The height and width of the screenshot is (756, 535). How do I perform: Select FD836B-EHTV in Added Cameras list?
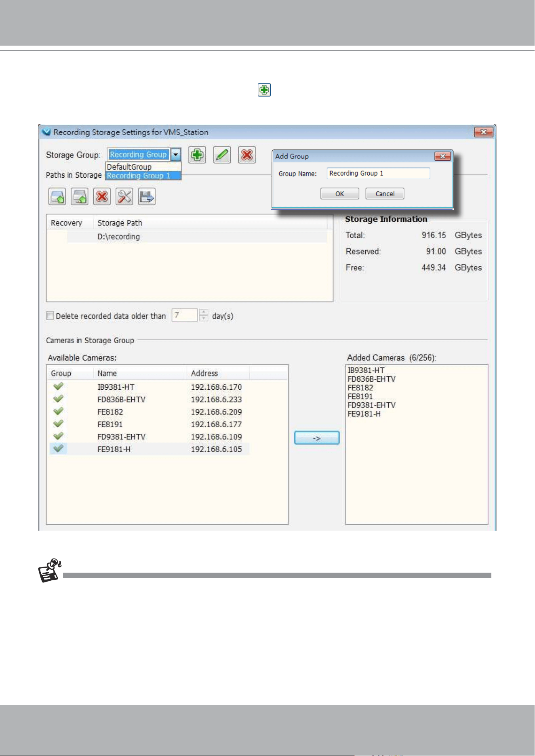pyautogui.click(x=371, y=379)
